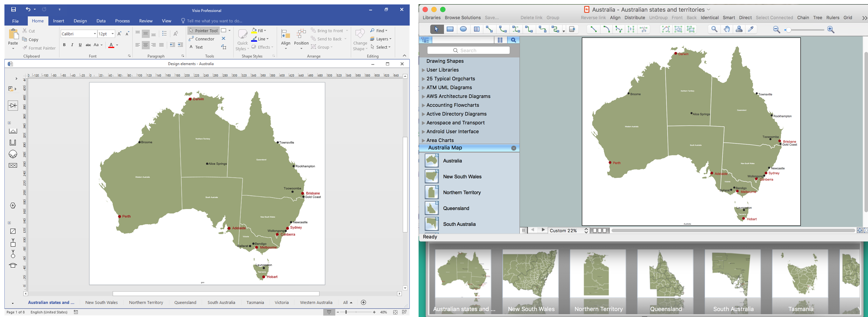The width and height of the screenshot is (868, 317).
Task: Select the ConceptDraw arrow pointer tool
Action: [x=436, y=29]
